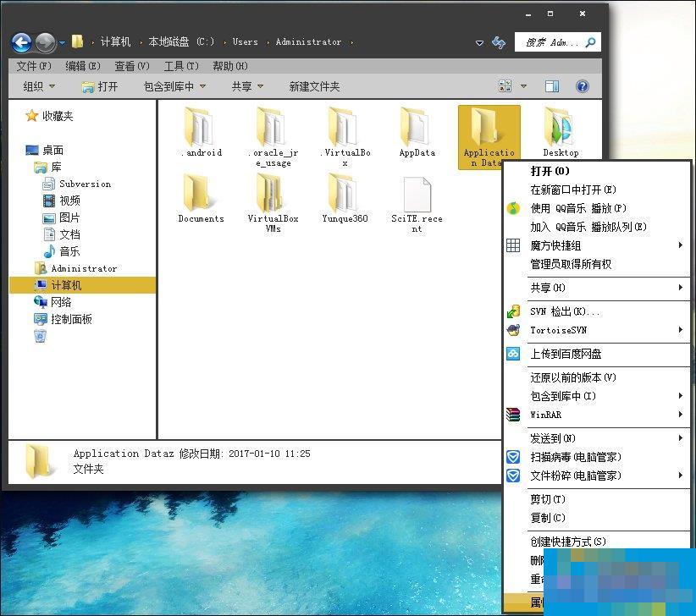The width and height of the screenshot is (696, 616).
Task: Select Subversion library in sidebar
Action: tap(77, 184)
